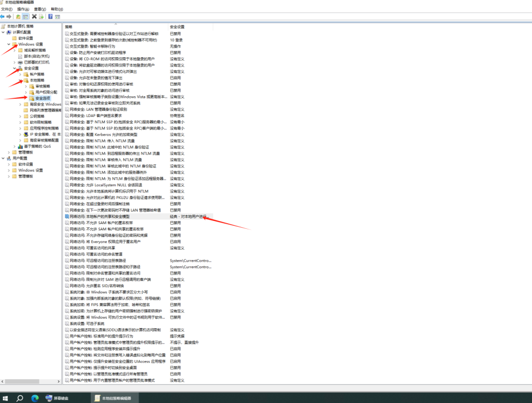Select policy 交互式登录: 智能卡移除行为
Screen dimensions: 532x403
tap(92, 46)
